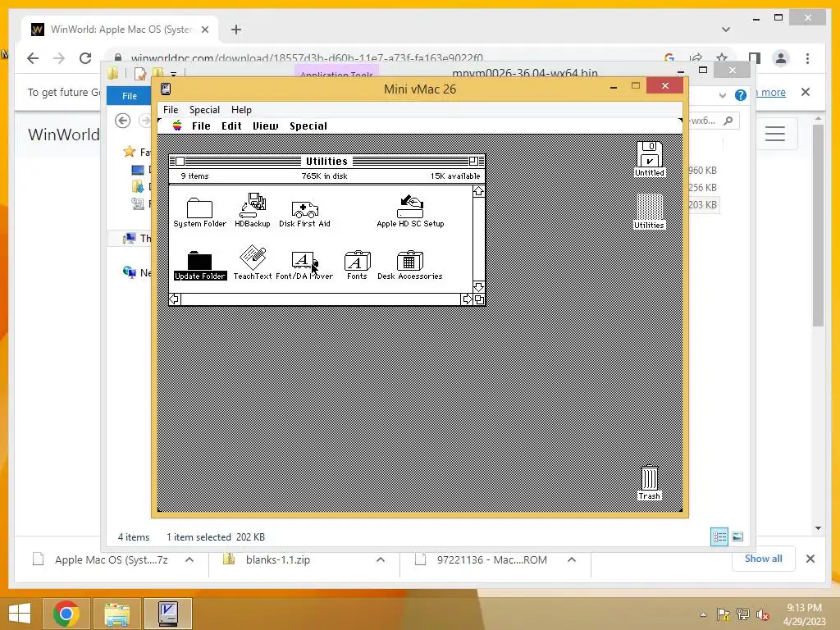Click the Utilities window scroll right arrow
This screenshot has width=840, height=630.
tap(467, 299)
